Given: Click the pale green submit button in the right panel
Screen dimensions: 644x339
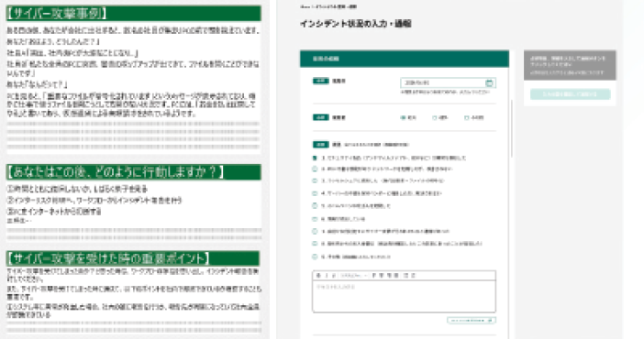Looking at the screenshot, I should (x=570, y=94).
